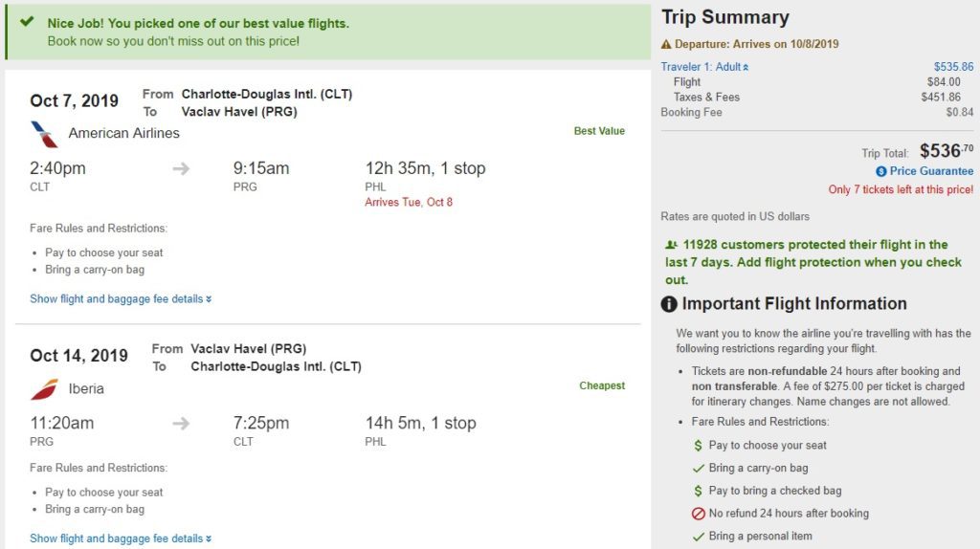Click the American Airlines logo

click(x=44, y=134)
